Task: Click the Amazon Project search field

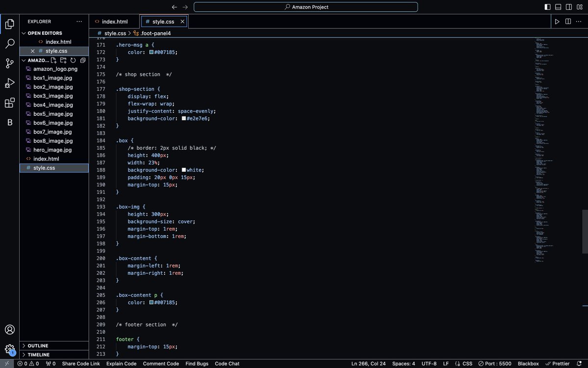Action: [x=306, y=7]
